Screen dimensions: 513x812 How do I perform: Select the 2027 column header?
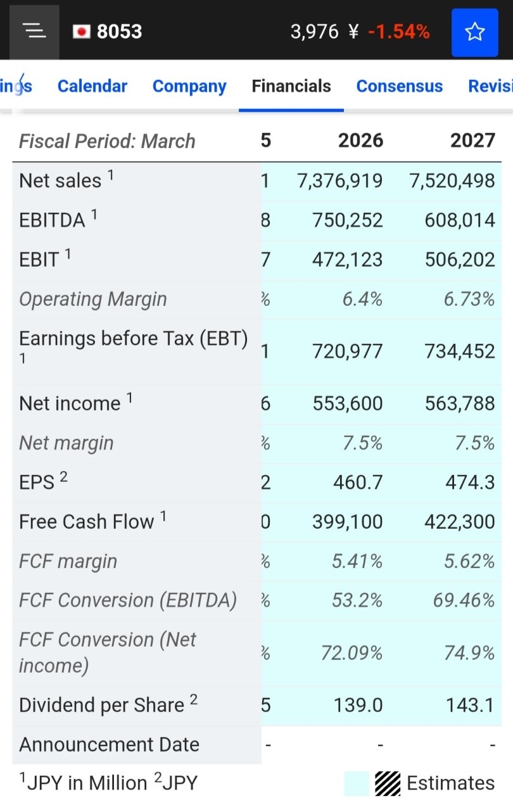coord(472,141)
